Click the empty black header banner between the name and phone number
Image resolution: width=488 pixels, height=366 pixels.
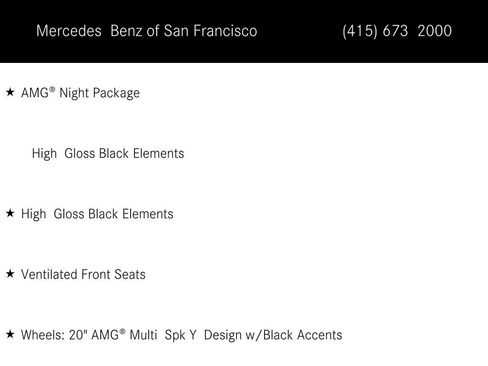click(299, 31)
